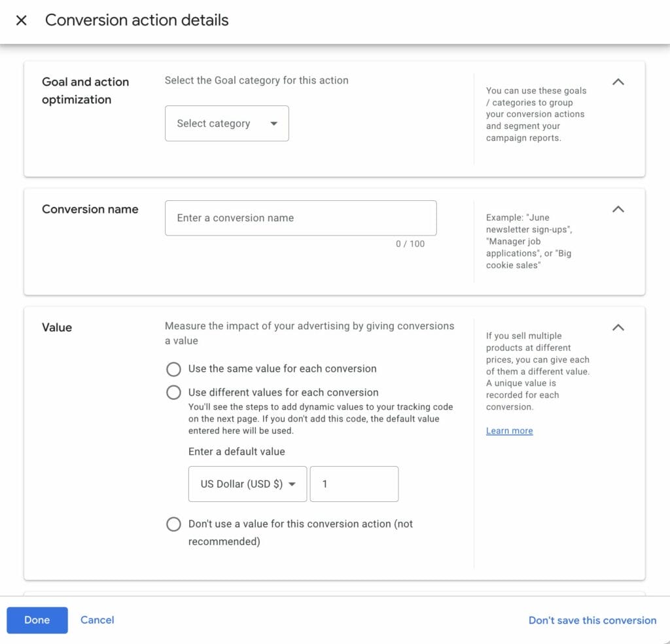
Task: Click the Cancel button
Action: [x=97, y=620]
